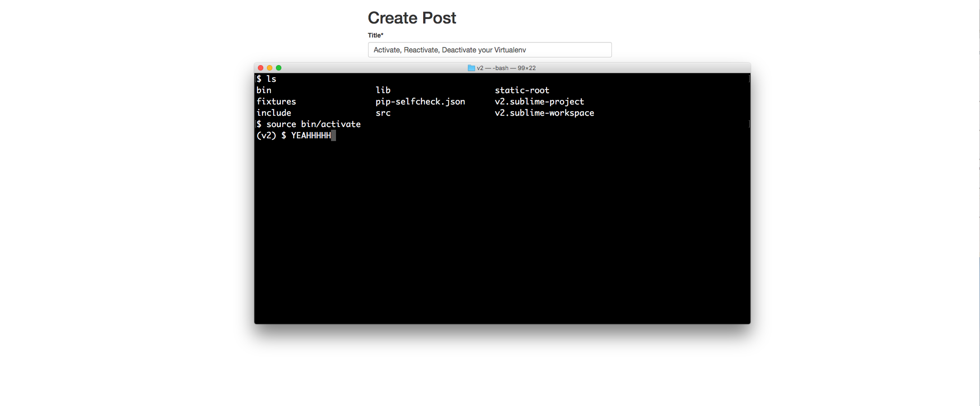This screenshot has width=980, height=406.
Task: Click 'static-root' directory name in terminal
Action: click(x=522, y=90)
